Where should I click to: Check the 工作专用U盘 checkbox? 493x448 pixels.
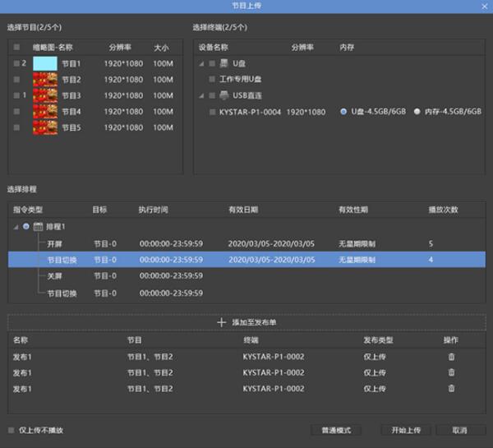(x=212, y=79)
